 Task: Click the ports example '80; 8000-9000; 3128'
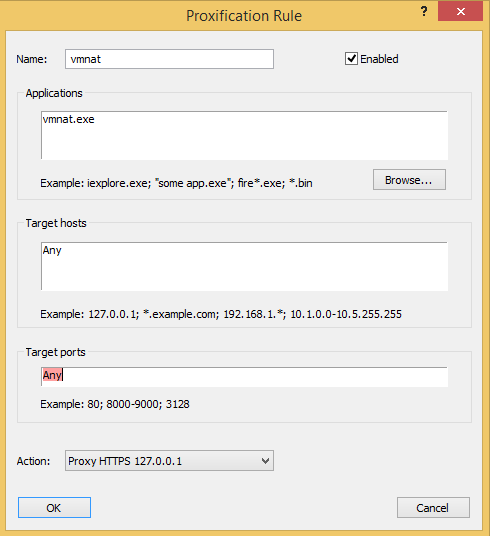[x=115, y=404]
